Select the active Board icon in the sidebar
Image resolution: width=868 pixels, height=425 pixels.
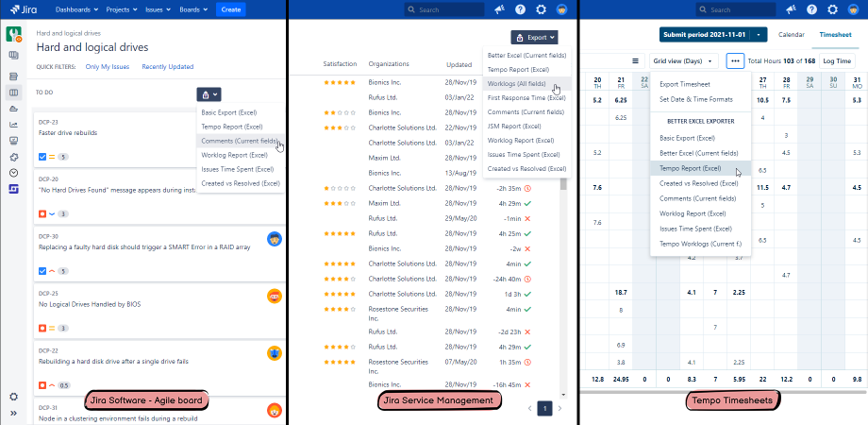tap(14, 92)
